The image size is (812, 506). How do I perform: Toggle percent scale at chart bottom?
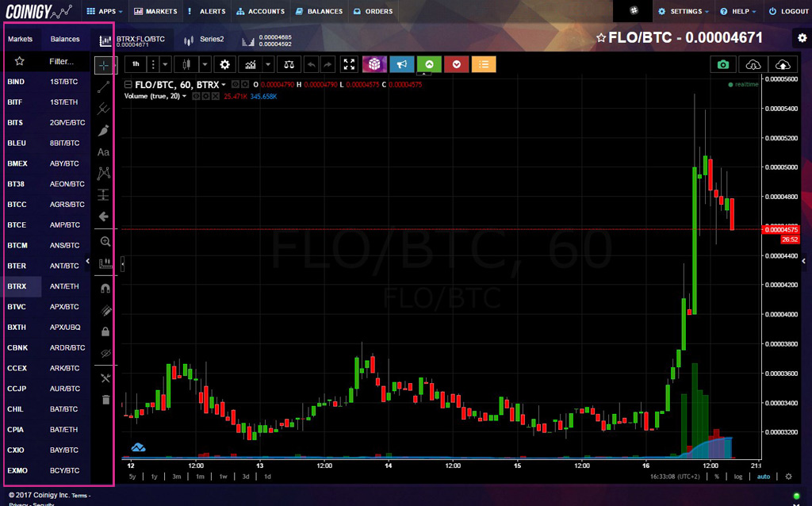click(717, 477)
